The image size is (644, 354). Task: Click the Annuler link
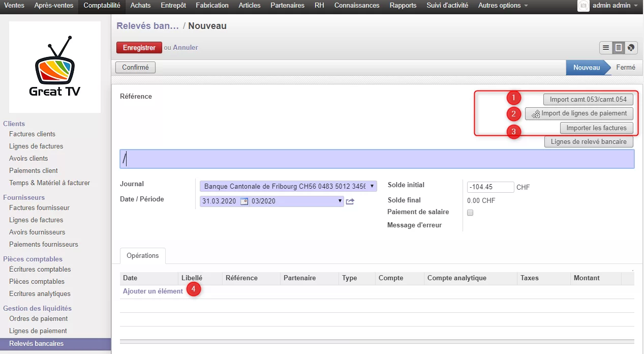186,48
